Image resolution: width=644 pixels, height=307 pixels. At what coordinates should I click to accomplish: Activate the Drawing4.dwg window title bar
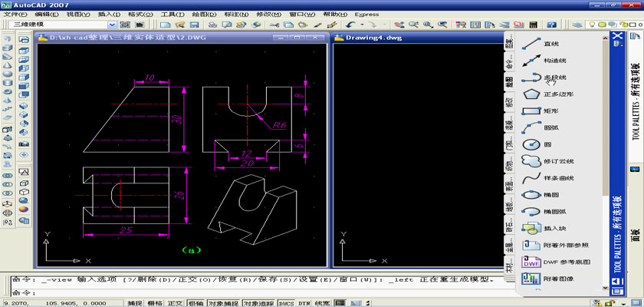coord(418,38)
